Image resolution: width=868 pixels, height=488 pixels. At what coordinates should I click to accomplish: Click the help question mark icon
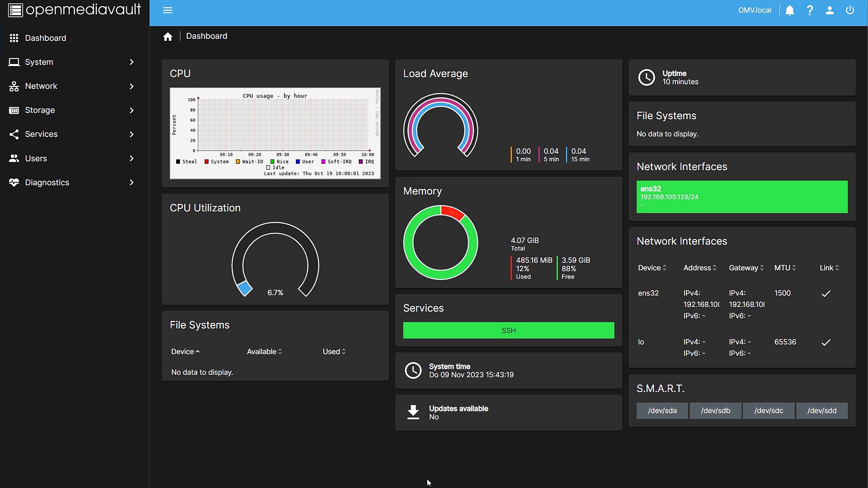809,10
